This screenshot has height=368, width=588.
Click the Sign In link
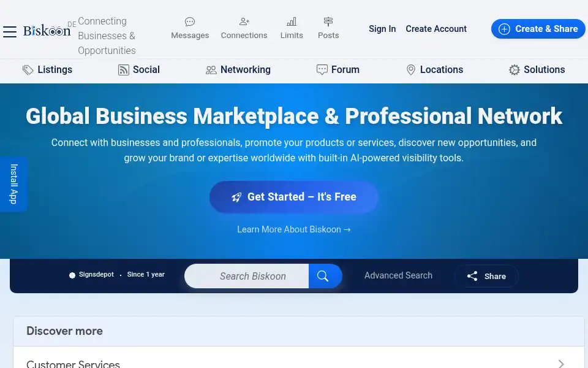[382, 29]
